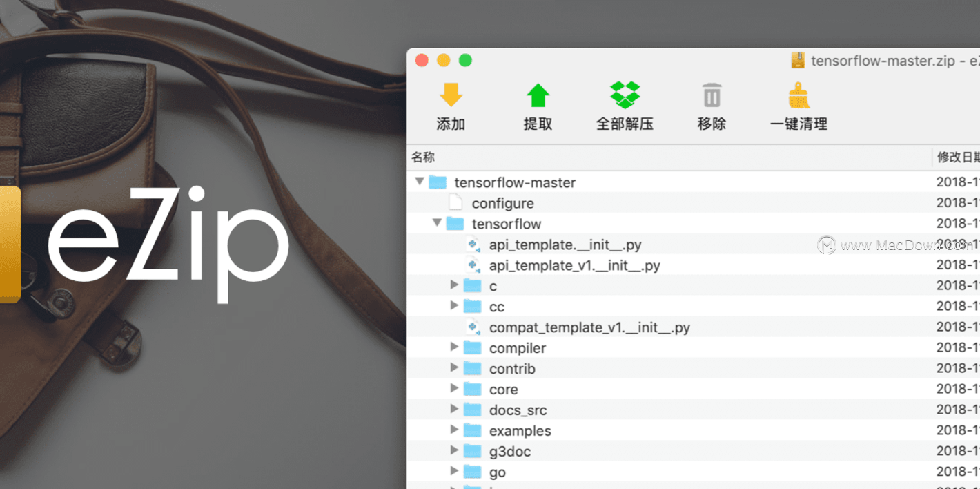
Task: Select the "go" folder name
Action: [x=498, y=472]
